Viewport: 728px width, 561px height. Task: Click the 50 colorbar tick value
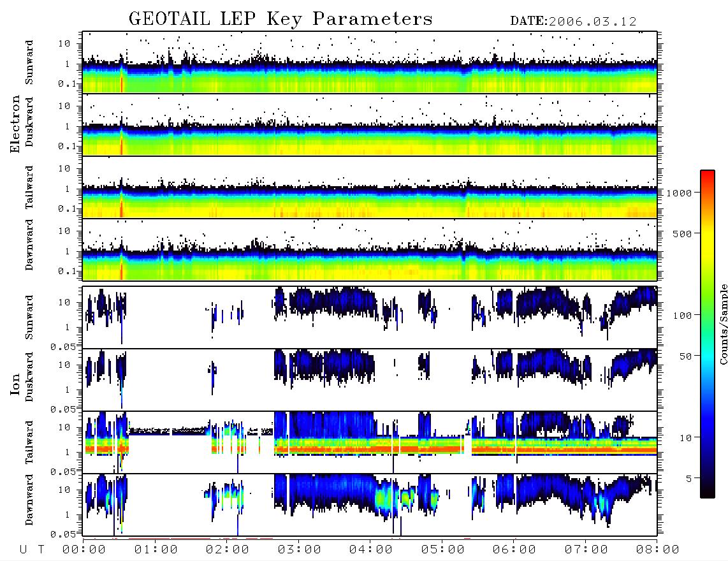685,356
